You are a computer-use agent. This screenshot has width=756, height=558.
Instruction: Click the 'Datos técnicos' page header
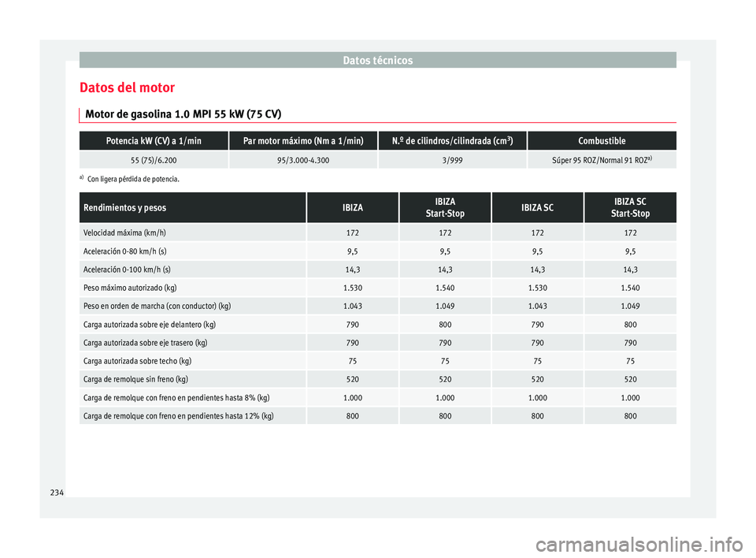pos(377,61)
